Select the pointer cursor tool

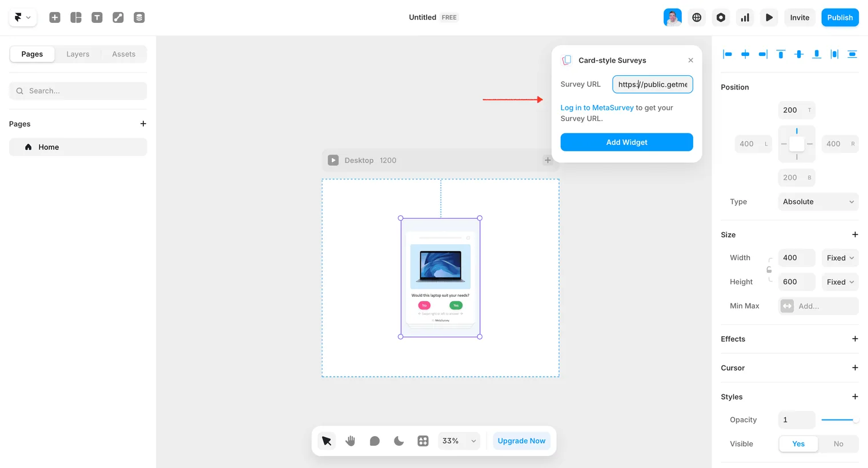[x=327, y=441]
